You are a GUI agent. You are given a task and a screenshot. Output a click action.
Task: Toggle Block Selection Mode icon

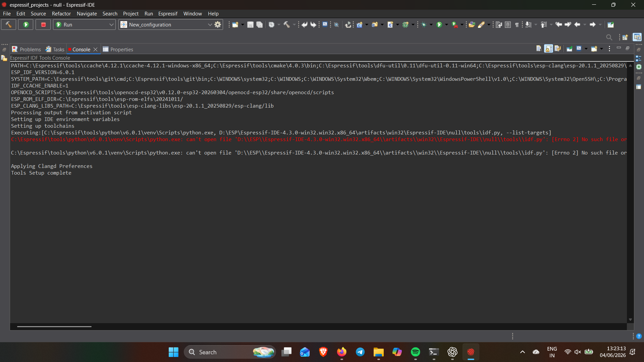pyautogui.click(x=508, y=24)
